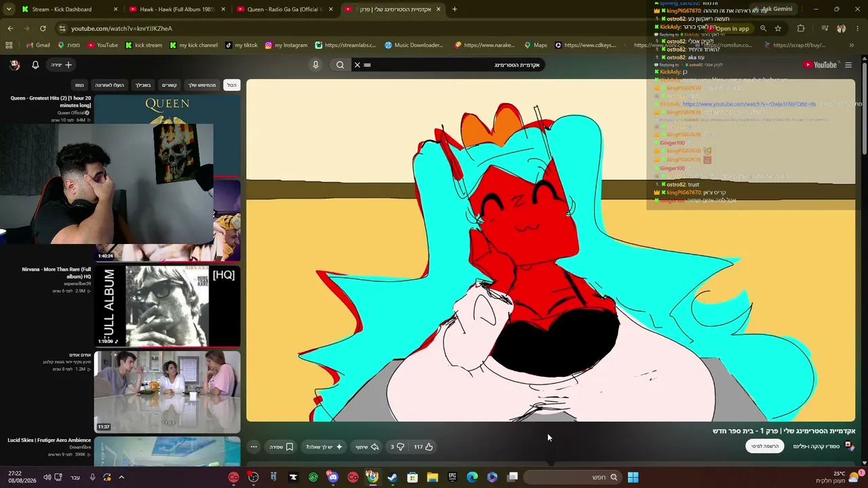This screenshot has width=868, height=488.
Task: Select the נצפו filter chip
Action: tap(79, 85)
